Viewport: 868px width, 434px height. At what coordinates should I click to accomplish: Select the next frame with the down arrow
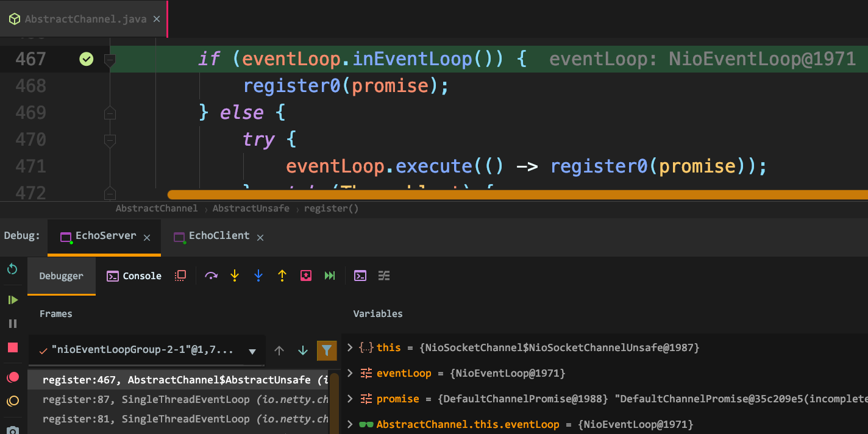pos(303,350)
